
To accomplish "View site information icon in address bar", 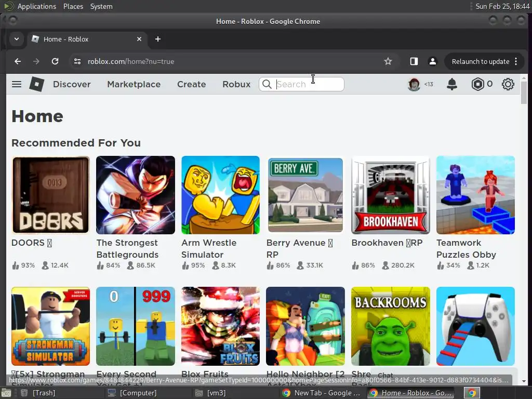I will [x=77, y=61].
